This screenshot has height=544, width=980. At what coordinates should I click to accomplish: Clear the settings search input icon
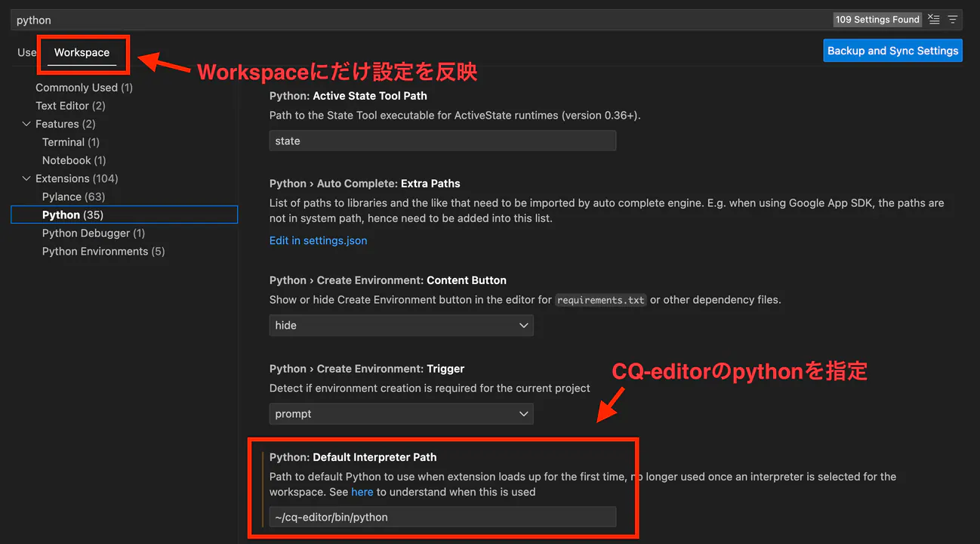tap(934, 20)
